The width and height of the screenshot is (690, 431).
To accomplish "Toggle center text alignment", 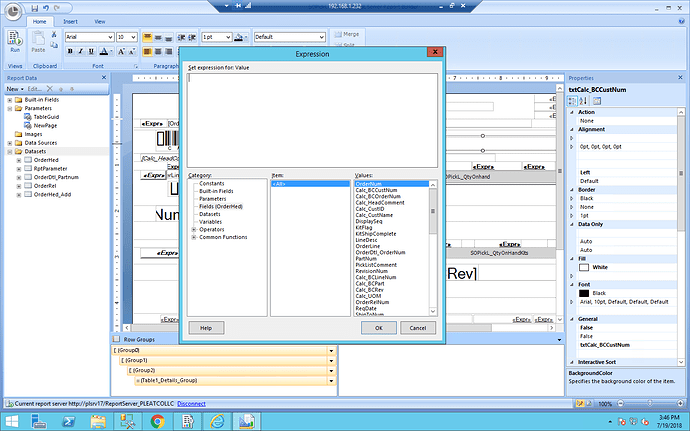I will (x=158, y=52).
